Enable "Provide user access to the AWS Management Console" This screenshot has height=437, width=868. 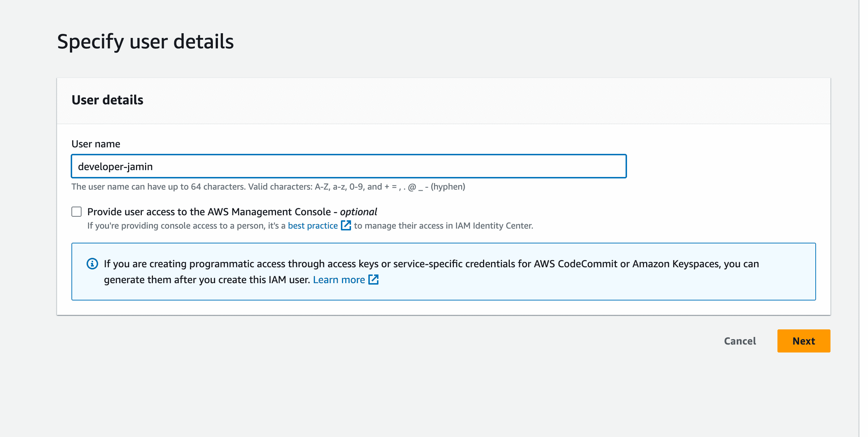[76, 212]
